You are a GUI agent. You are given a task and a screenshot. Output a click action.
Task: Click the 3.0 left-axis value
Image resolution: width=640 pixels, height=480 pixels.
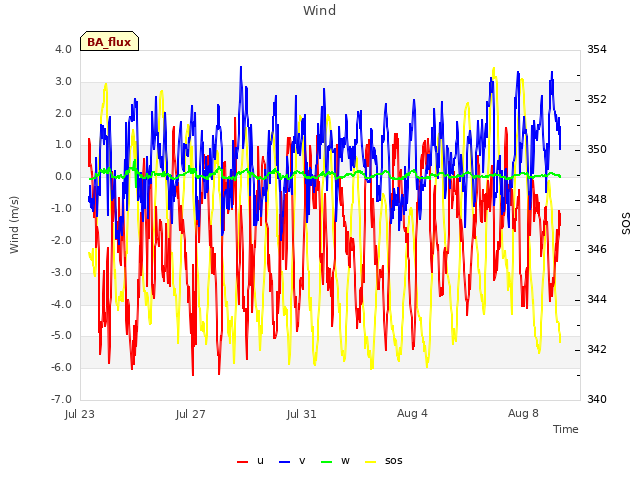pos(63,81)
